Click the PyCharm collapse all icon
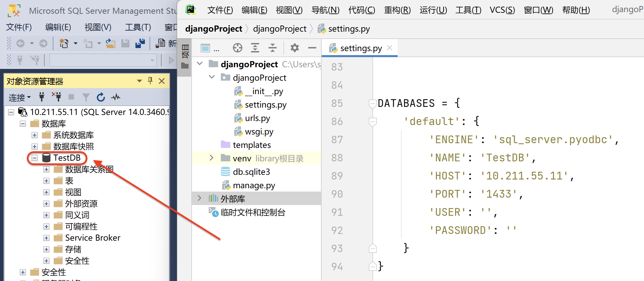 [273, 48]
